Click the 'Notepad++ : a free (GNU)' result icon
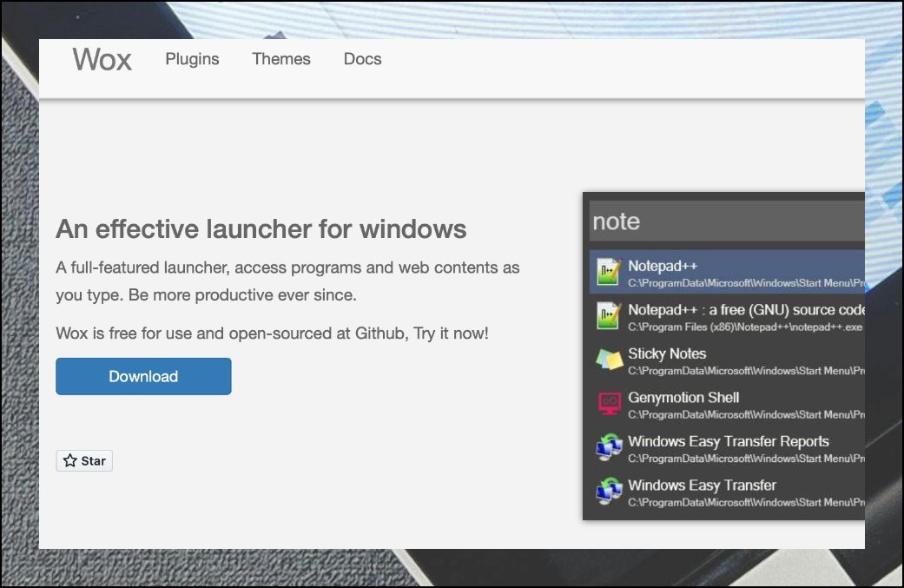 tap(609, 316)
